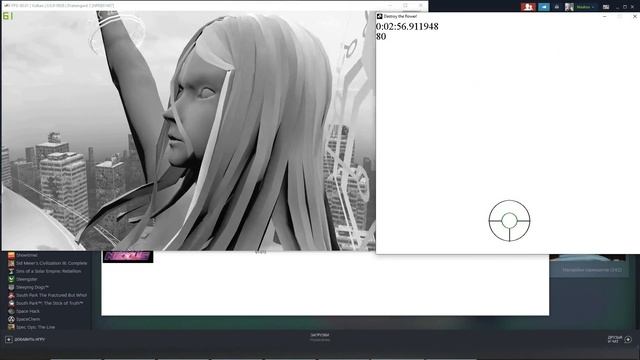
Task: Click the timer text 0:02:56.911948
Action: [x=407, y=27]
